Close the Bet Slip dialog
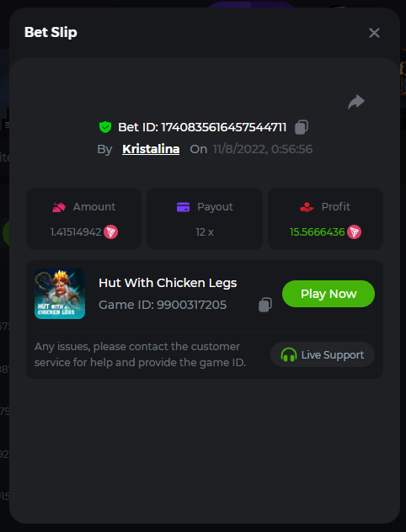Screen dimensions: 406x532 [x=374, y=33]
